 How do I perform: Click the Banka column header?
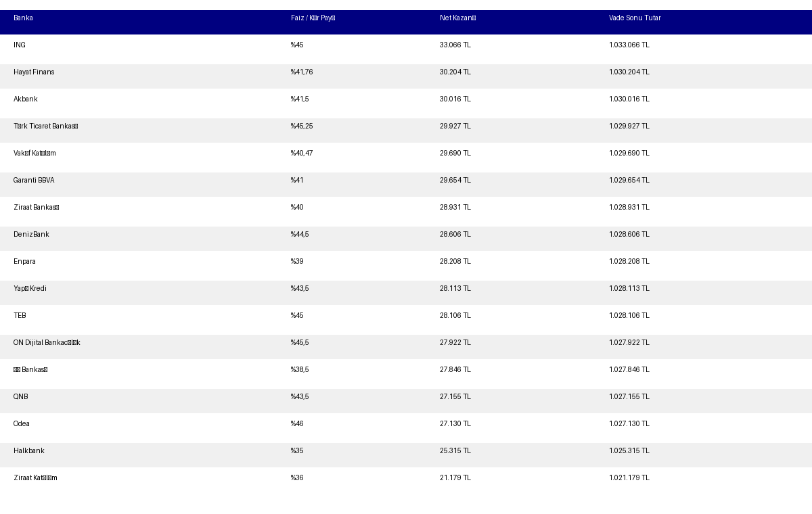(23, 18)
